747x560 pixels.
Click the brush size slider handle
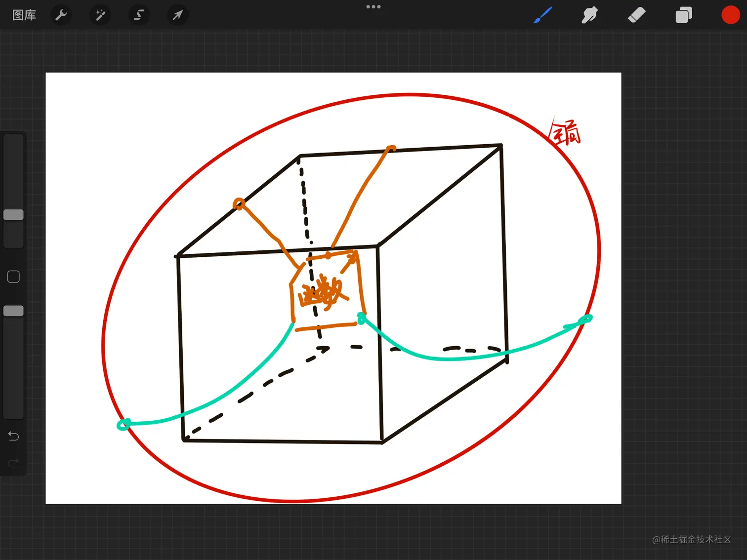(x=13, y=215)
